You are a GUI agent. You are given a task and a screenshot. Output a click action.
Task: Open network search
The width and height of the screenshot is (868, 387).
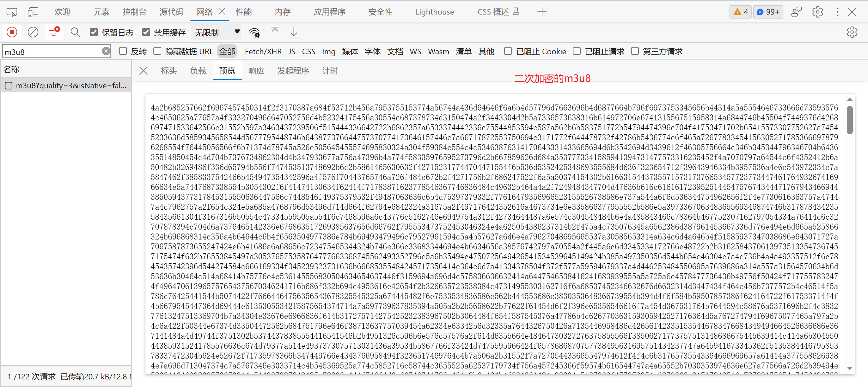75,32
